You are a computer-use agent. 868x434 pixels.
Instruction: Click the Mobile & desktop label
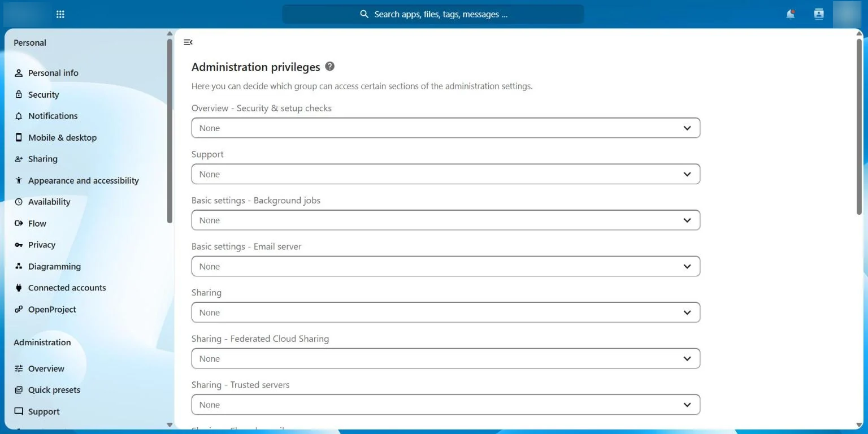62,137
